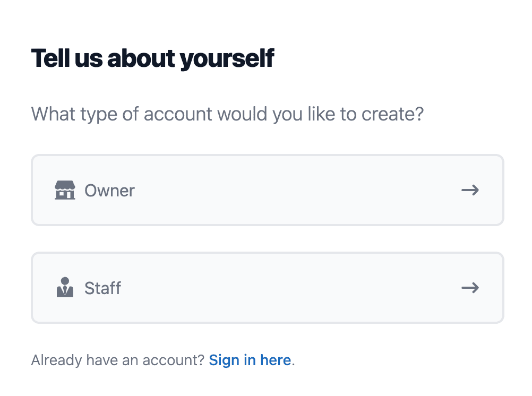The height and width of the screenshot is (396, 532).
Task: Click the Owner text label
Action: pos(109,191)
